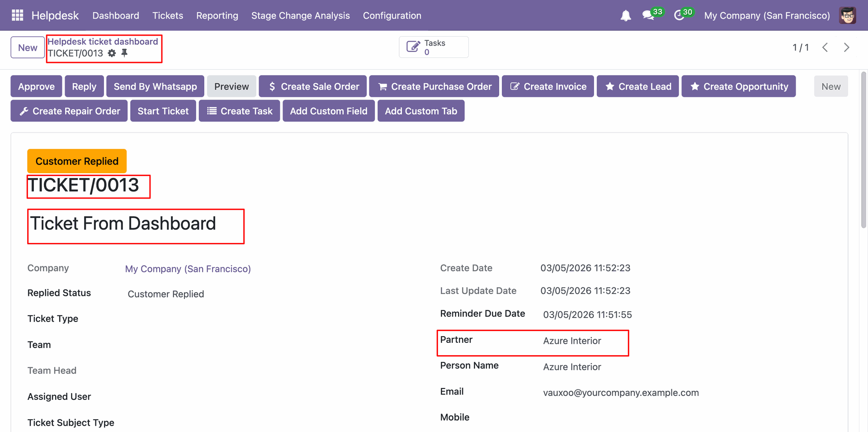Open the company switcher My Company (San Francisco)

pos(767,15)
